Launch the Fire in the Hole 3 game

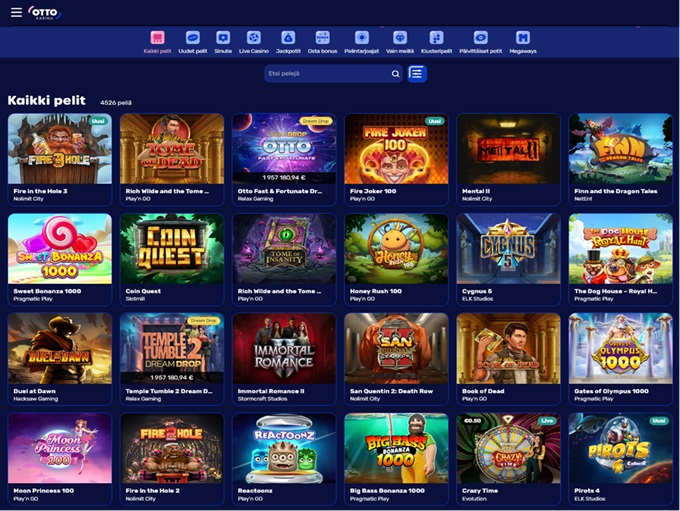pyautogui.click(x=60, y=159)
